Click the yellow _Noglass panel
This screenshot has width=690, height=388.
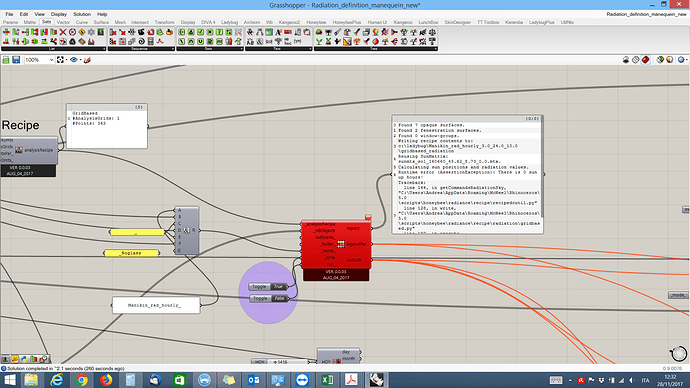tap(132, 253)
